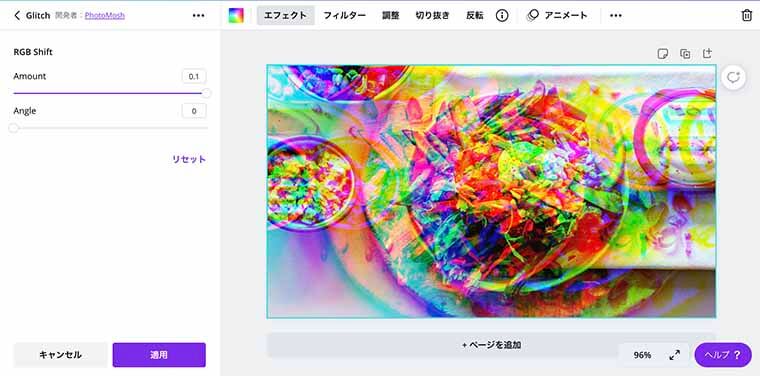
Task: Open the toolbar overflow three-dots menu
Action: [616, 16]
